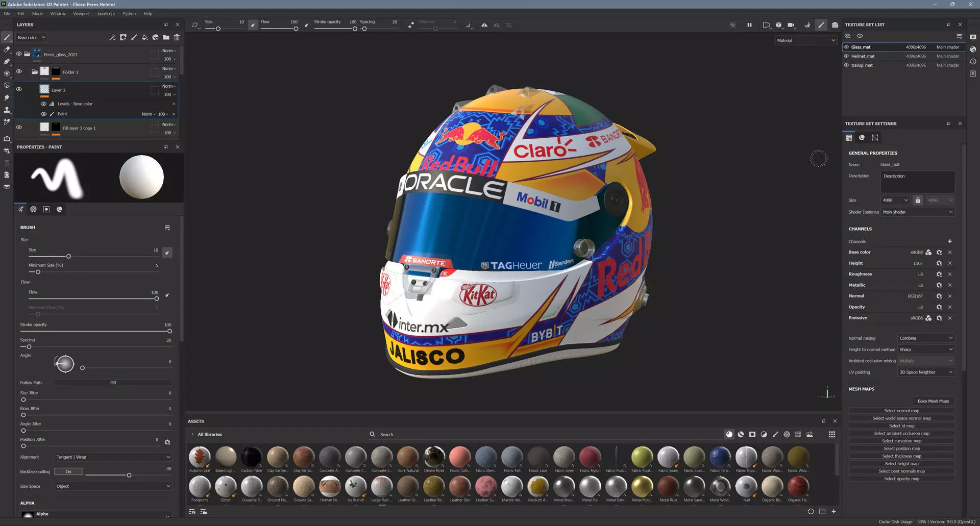980x526 pixels.
Task: Open the Edit menu
Action: pyautogui.click(x=21, y=14)
